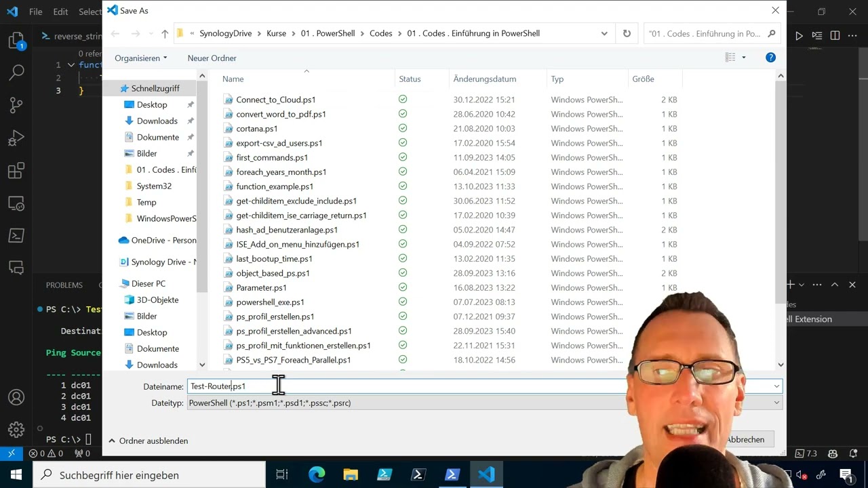This screenshot has width=868, height=488.
Task: Open VS Code Source Control view
Action: point(16,105)
